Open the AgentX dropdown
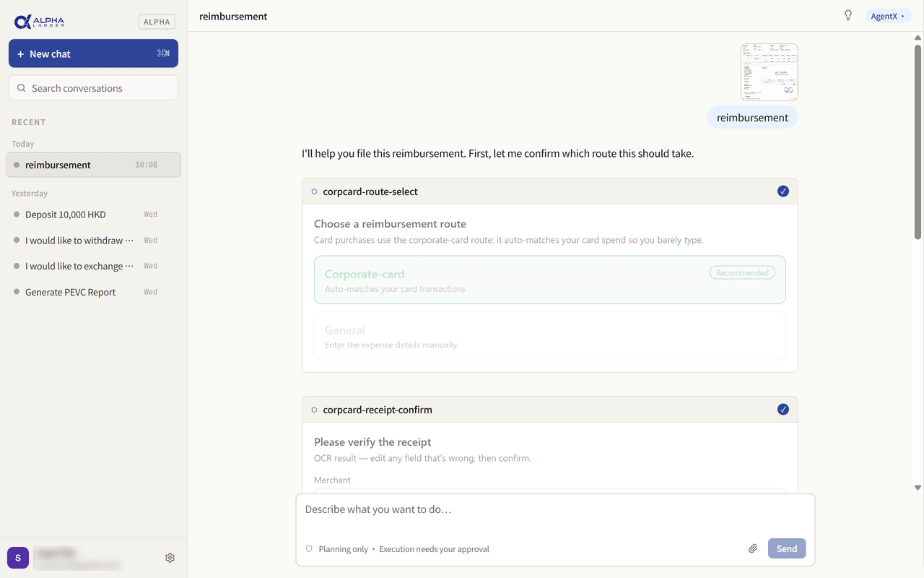The width and height of the screenshot is (924, 578). pyautogui.click(x=888, y=16)
